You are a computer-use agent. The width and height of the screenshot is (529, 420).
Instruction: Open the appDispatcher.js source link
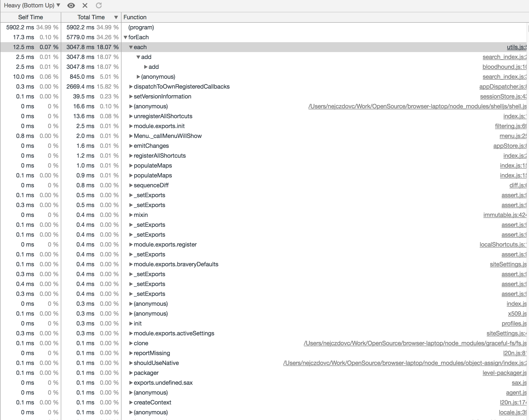[503, 87]
